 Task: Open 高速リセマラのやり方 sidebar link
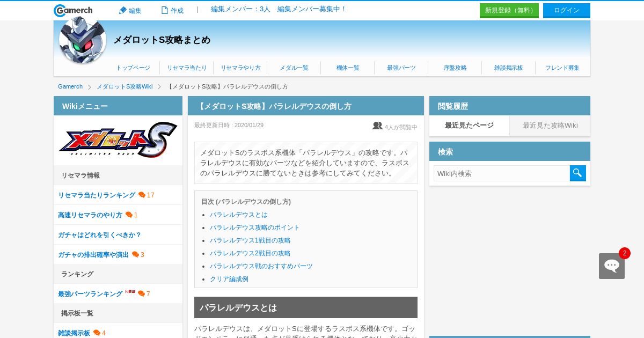click(90, 215)
